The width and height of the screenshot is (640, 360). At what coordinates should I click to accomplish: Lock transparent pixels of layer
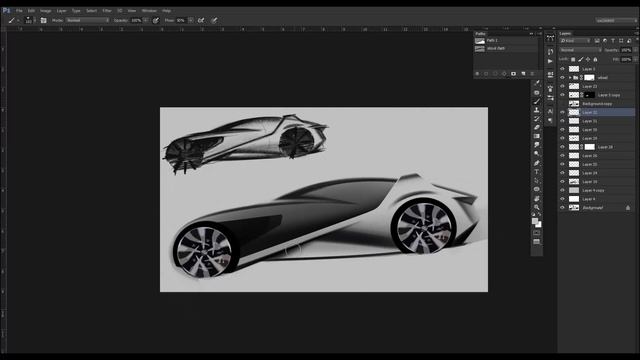pyautogui.click(x=573, y=60)
